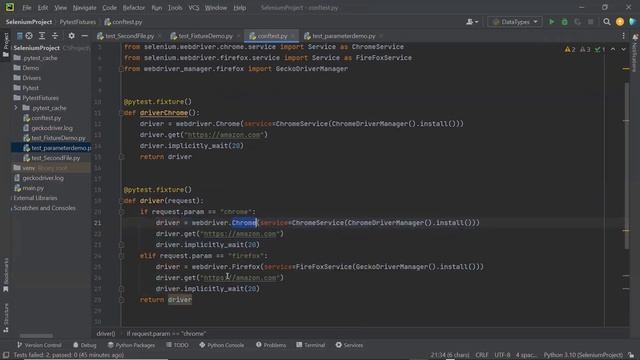Open the Search Everywhere magnifier
Viewport: 640px width, 360px height.
pos(607,22)
